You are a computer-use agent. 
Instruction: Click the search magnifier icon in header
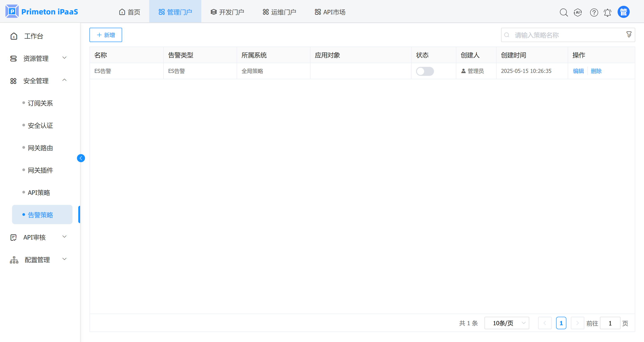point(563,12)
